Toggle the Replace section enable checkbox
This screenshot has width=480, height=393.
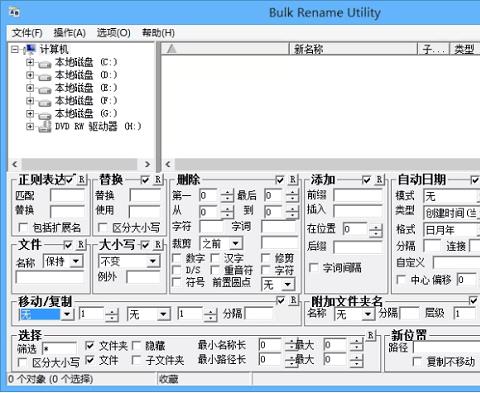[x=145, y=180]
